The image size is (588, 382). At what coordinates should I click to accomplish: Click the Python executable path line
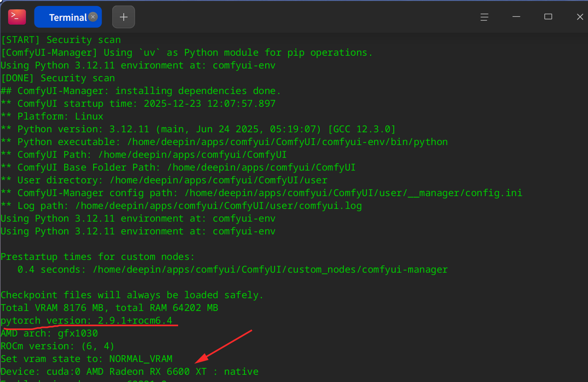(x=224, y=142)
